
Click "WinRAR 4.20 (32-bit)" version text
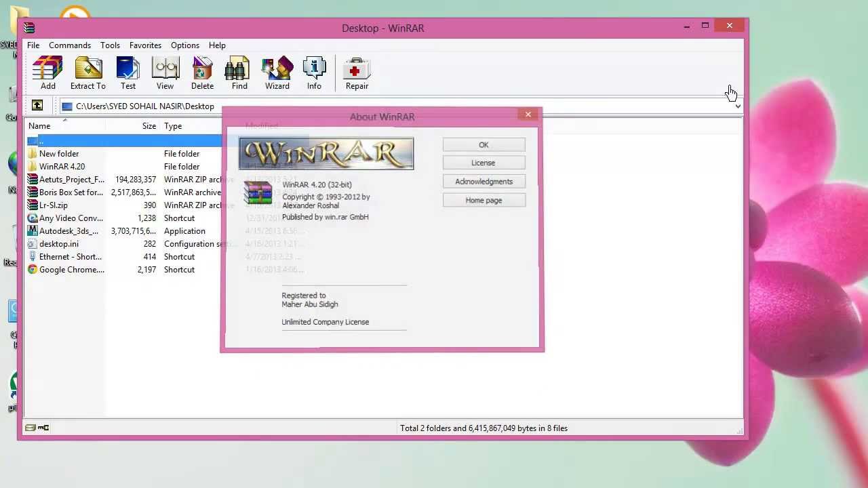point(317,184)
